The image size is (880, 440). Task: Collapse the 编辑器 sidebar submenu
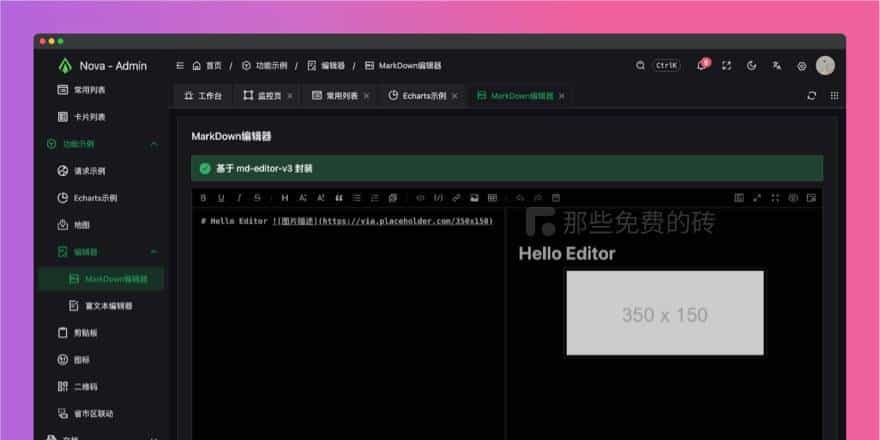102,252
